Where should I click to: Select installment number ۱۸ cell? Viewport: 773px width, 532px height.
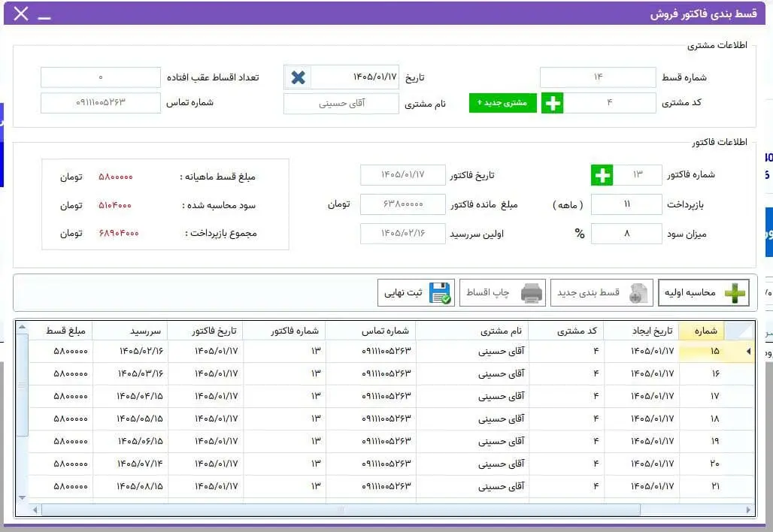702,419
